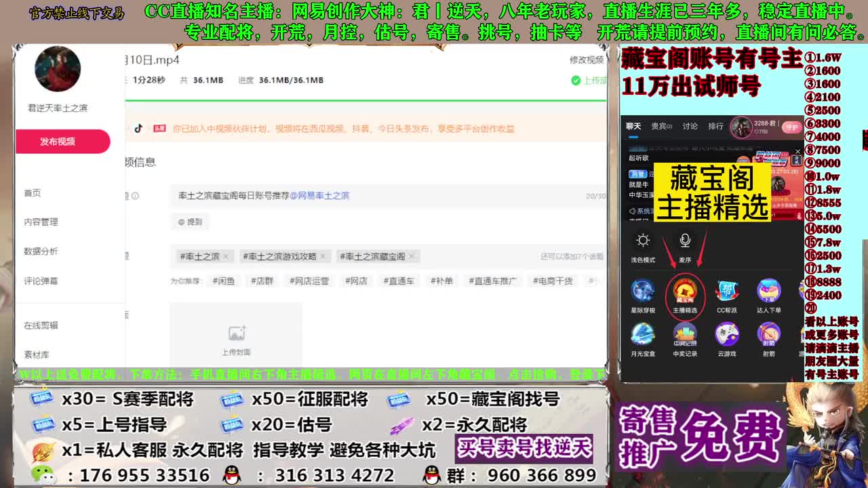Screen dimensions: 868x488
Task: Open 首页 in the left sidebar
Action: click(33, 193)
